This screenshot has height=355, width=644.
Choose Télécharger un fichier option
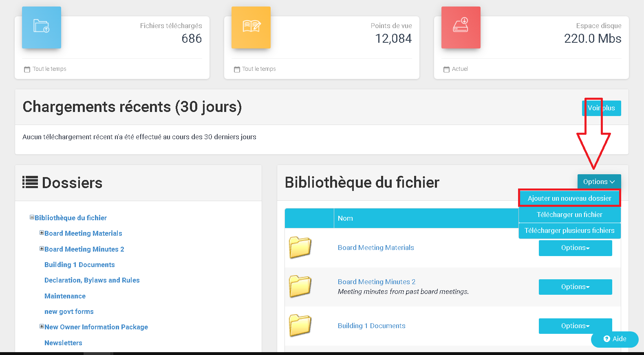tap(569, 215)
